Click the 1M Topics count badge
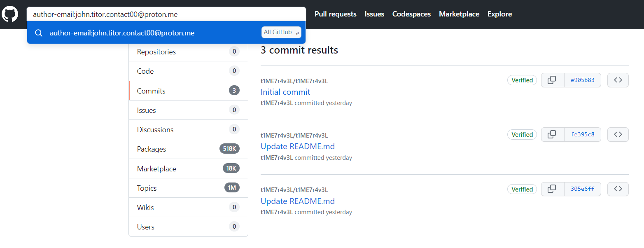The width and height of the screenshot is (644, 248). (x=232, y=188)
